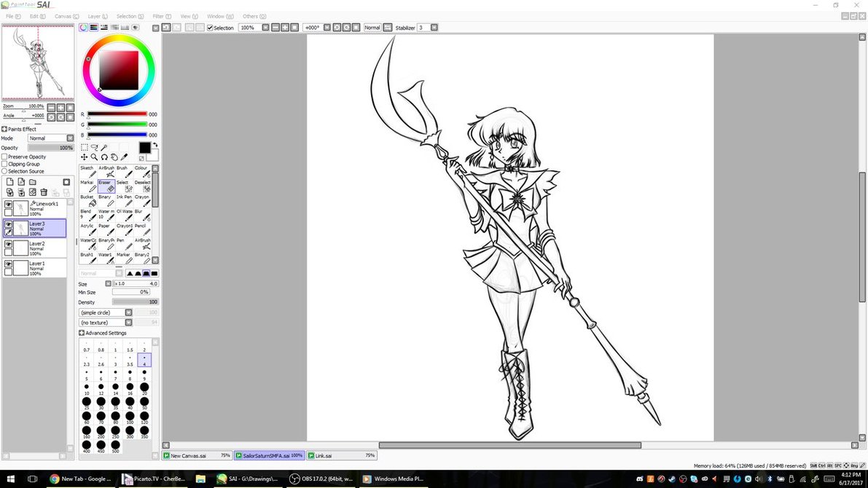Toggle the RGB slider panel
Viewport: 868px width, 488px height.
click(x=93, y=27)
